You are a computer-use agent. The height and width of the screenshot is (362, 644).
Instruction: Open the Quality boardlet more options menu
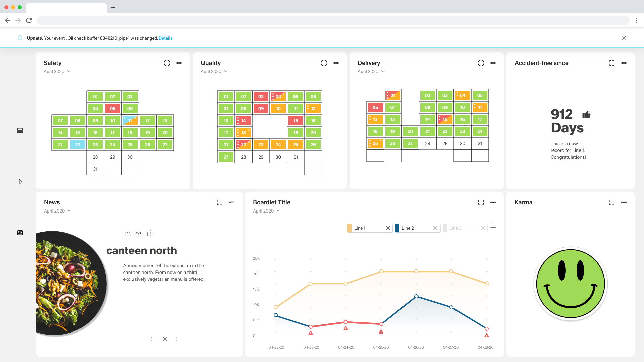336,63
